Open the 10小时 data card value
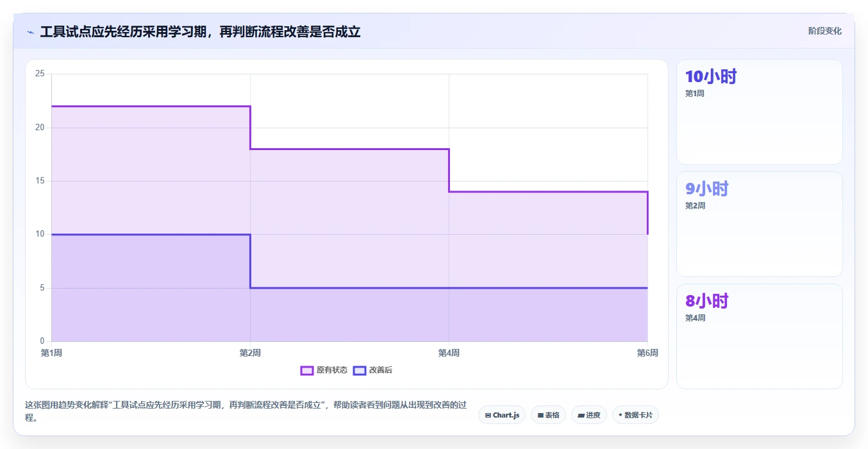868x449 pixels. 710,77
